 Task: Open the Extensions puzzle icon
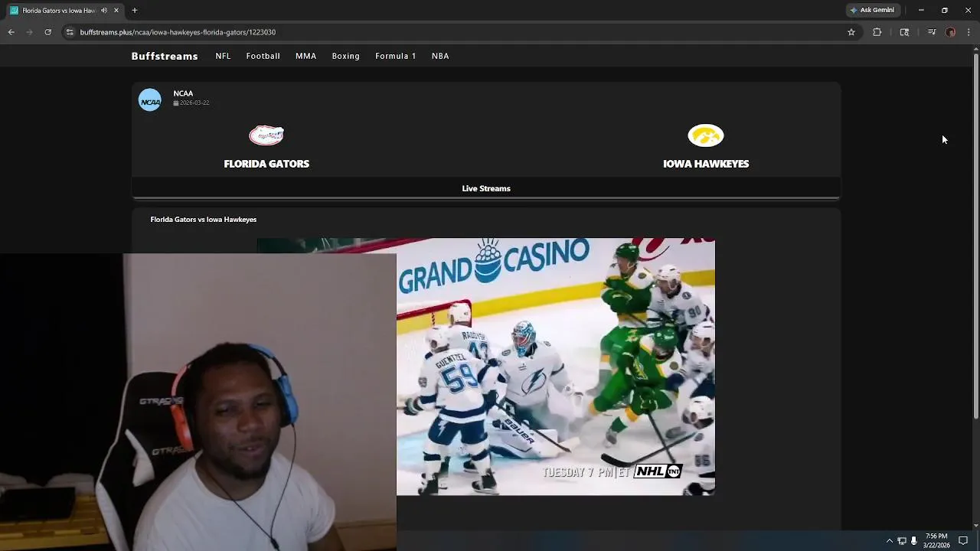click(x=877, y=32)
